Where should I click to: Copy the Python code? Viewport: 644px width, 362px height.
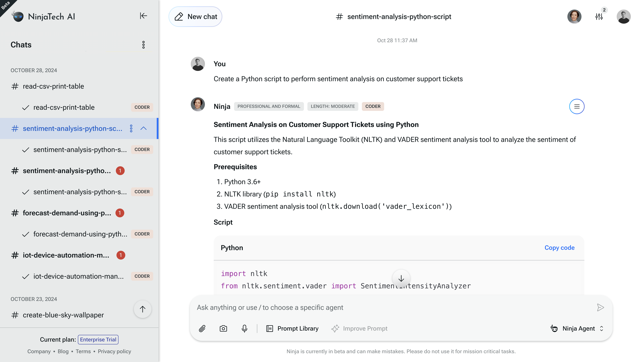pos(559,248)
